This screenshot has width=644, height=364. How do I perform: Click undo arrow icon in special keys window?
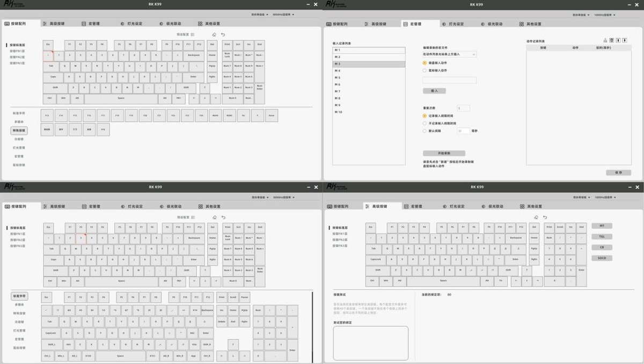pyautogui.click(x=223, y=34)
